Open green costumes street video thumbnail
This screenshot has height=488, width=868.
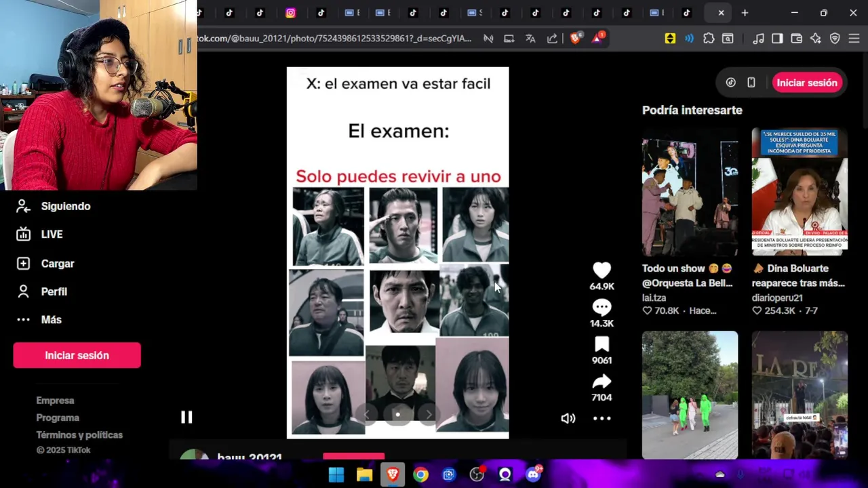coord(690,394)
